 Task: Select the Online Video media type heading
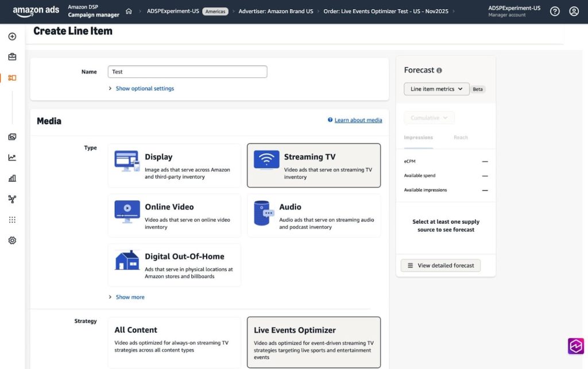click(x=169, y=207)
